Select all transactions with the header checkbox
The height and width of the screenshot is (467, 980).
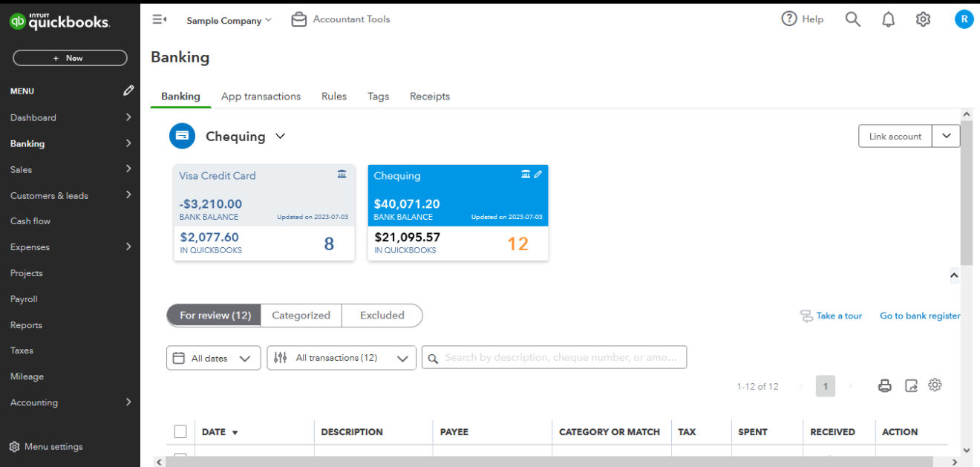click(180, 431)
